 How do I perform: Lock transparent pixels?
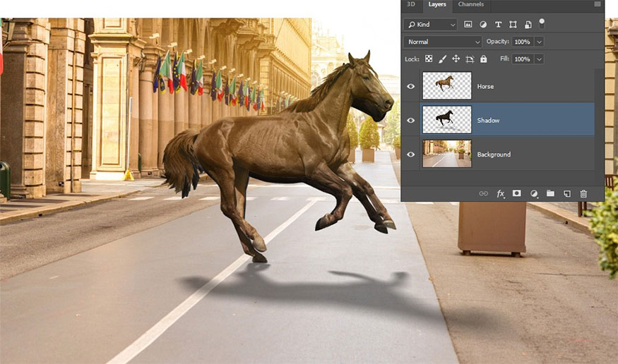click(x=429, y=59)
